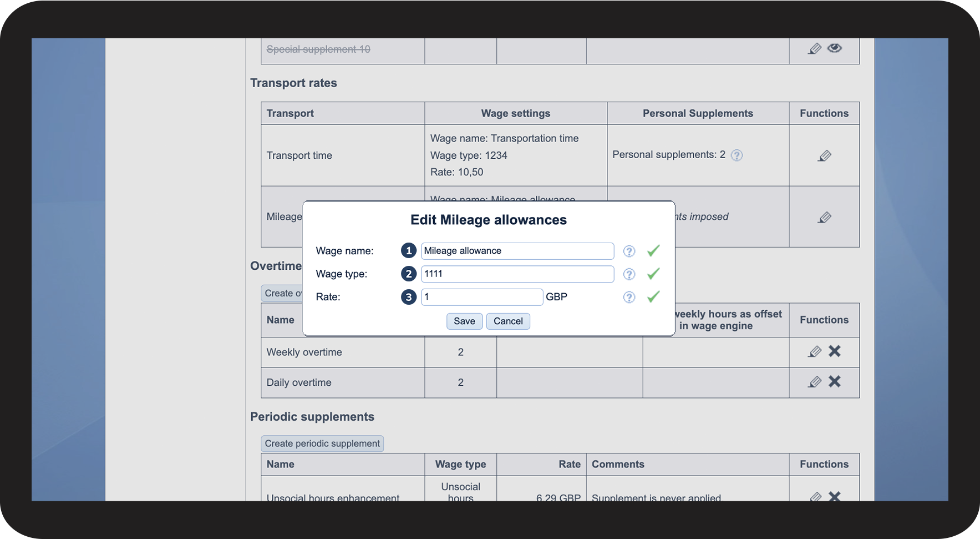980x539 pixels.
Task: Delete the Daily overtime entry
Action: click(x=834, y=381)
